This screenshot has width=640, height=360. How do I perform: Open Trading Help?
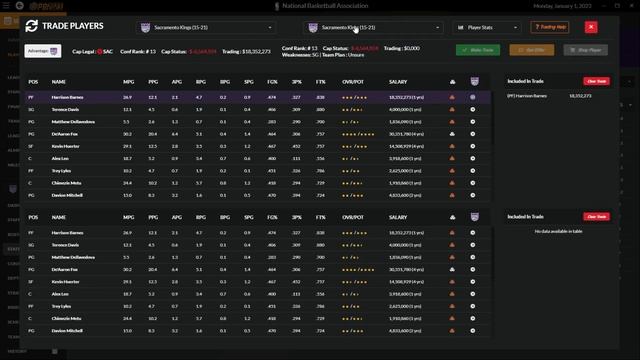(550, 27)
